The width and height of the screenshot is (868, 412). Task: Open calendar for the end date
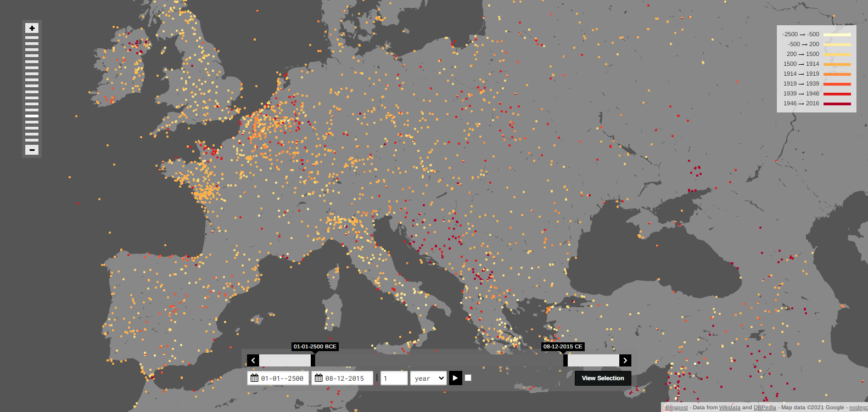[x=318, y=378]
